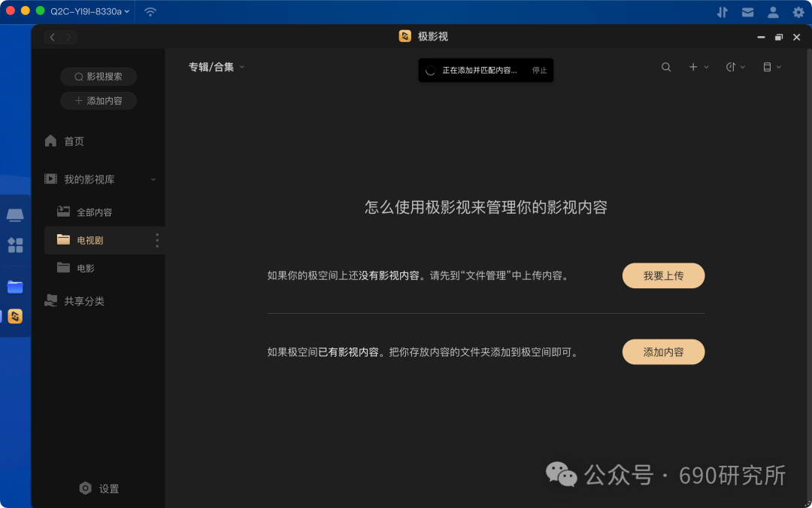812x508 pixels.
Task: Open the system settings gear in top bar
Action: coord(798,12)
